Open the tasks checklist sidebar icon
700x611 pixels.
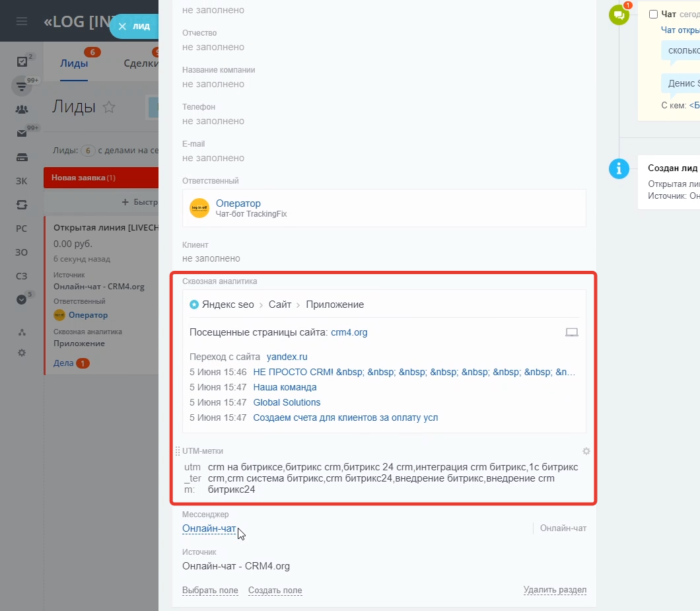pos(22,61)
